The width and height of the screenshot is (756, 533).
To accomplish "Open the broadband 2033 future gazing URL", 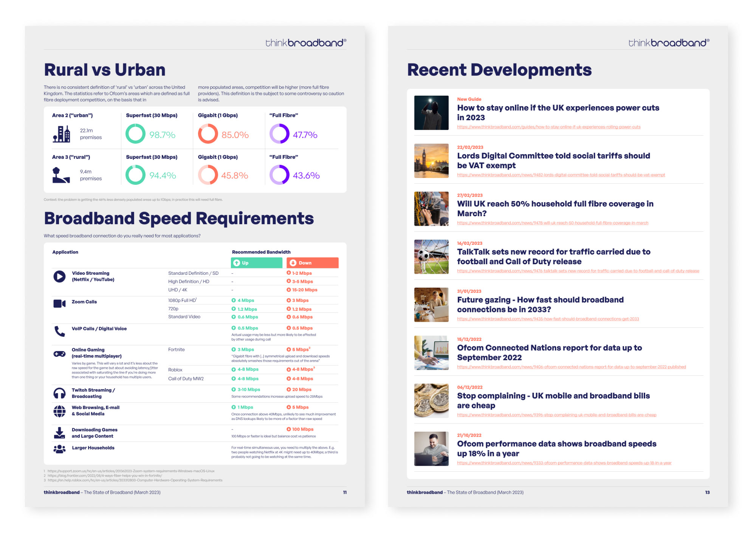I will tap(548, 319).
